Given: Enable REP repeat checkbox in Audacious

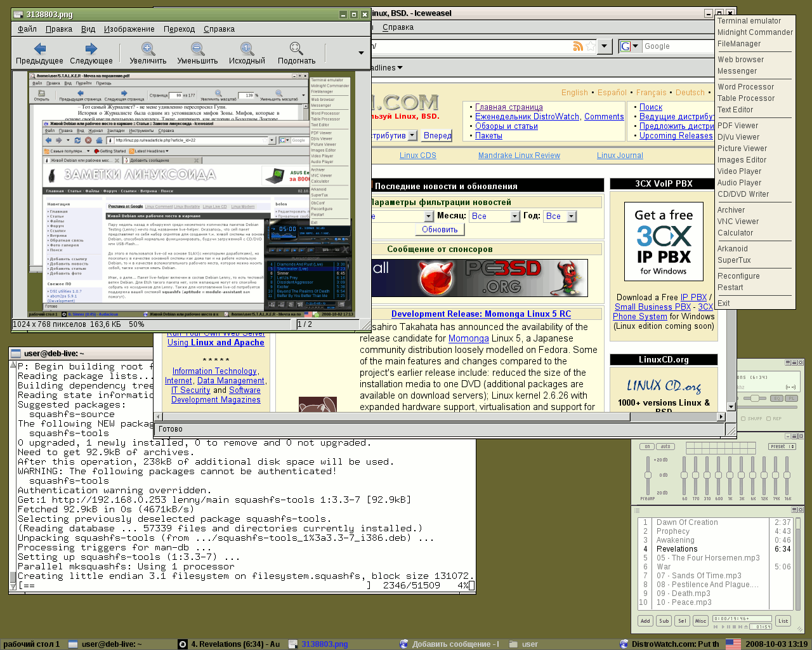Looking at the screenshot, I should (768, 419).
